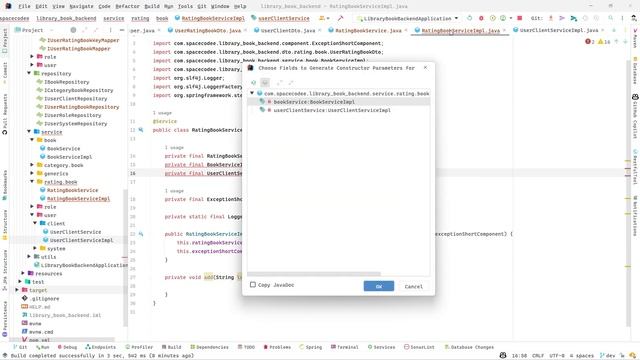Expand the test folder
This screenshot has width=640, height=360.
[20, 282]
